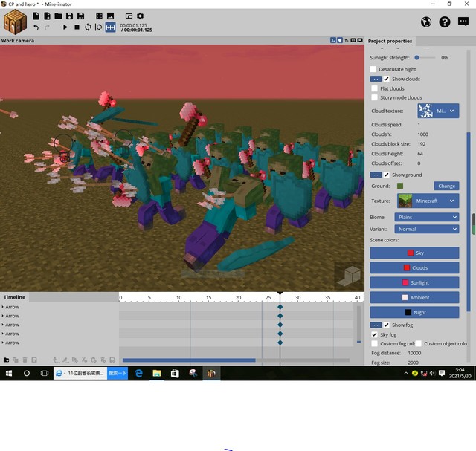
Task: Uncheck Show clouds
Action: [386, 79]
